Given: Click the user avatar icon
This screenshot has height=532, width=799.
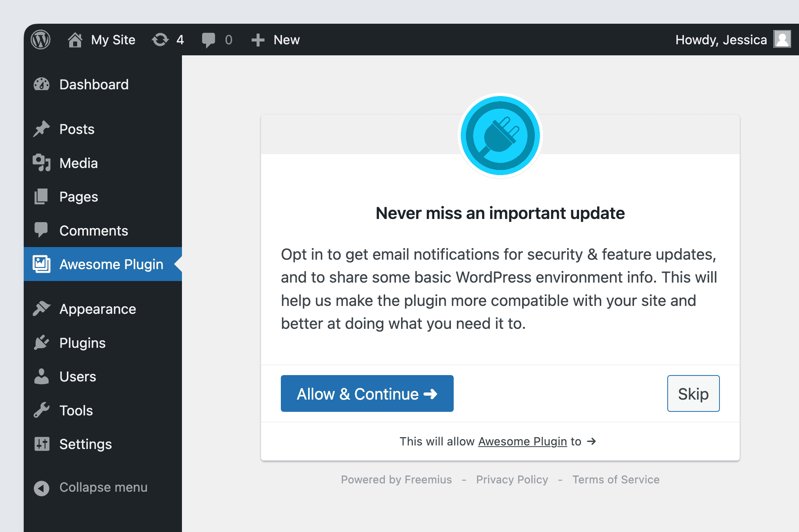Looking at the screenshot, I should [782, 39].
